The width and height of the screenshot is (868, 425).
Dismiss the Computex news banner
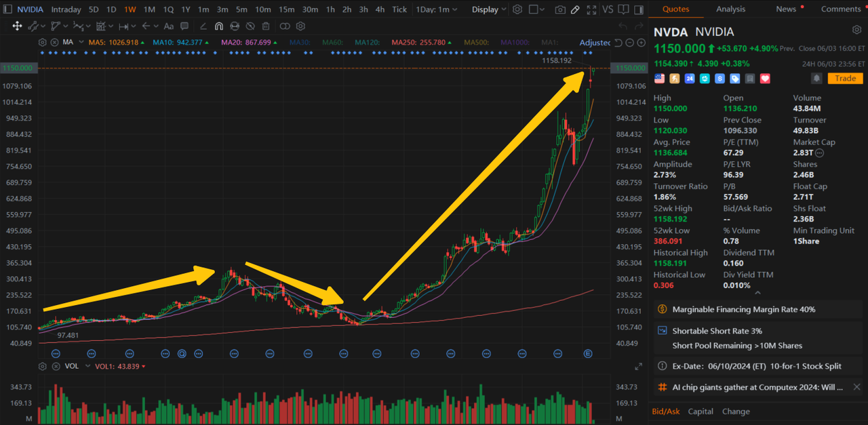click(856, 387)
